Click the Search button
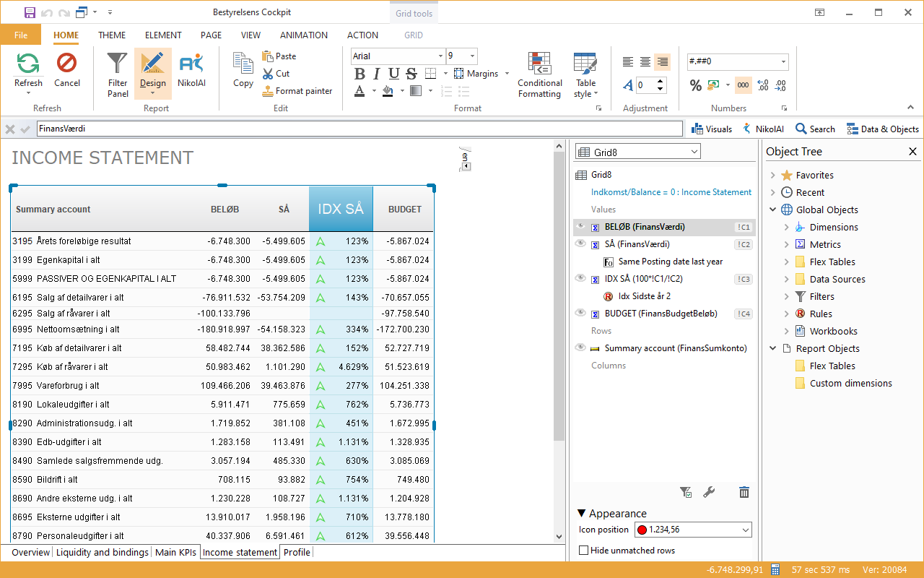924x578 pixels. point(815,129)
